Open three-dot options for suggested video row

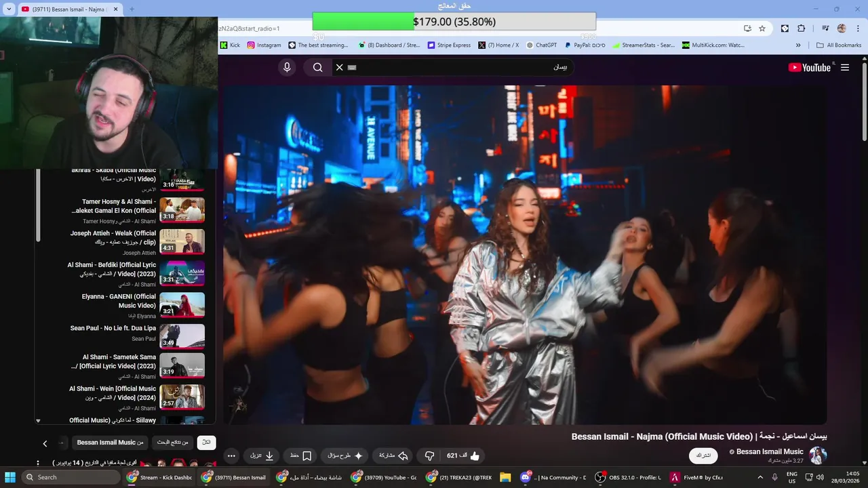[x=38, y=464]
